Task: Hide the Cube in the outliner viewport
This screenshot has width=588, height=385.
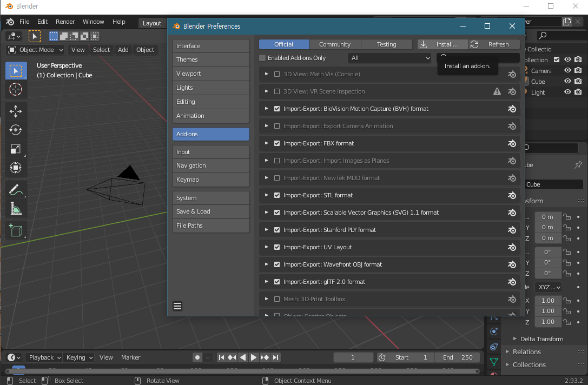Action: click(568, 81)
